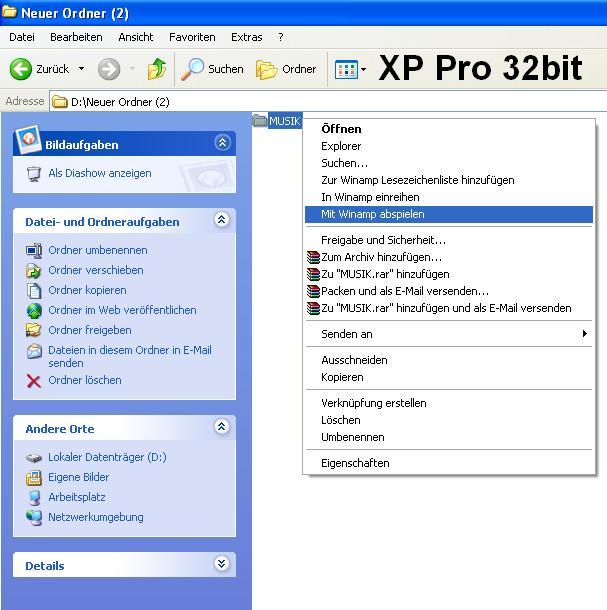Open the Bearbeiten menu
The image size is (607, 610).
click(x=76, y=37)
